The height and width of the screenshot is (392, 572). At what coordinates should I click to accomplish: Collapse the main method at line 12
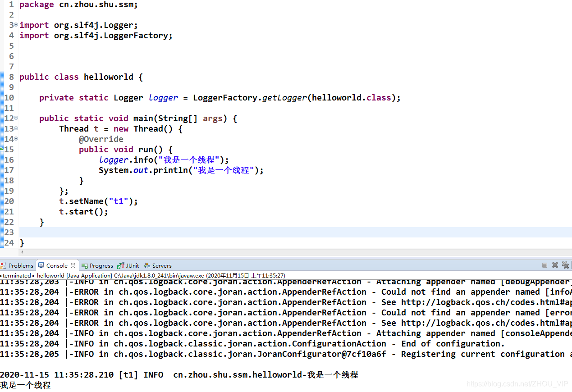click(16, 118)
